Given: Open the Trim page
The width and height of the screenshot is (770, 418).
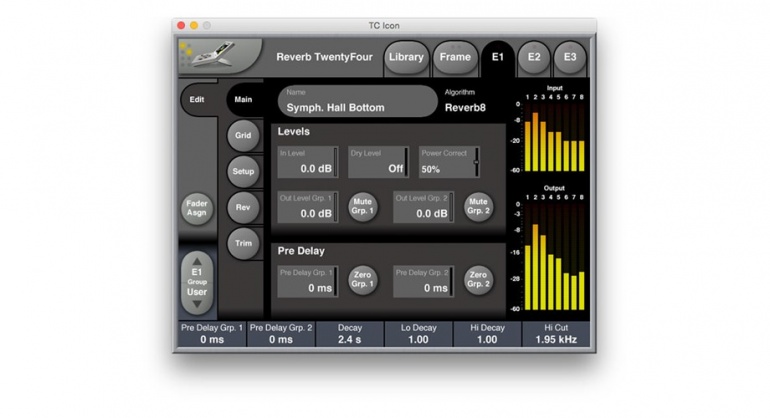Looking at the screenshot, I should pos(243,243).
